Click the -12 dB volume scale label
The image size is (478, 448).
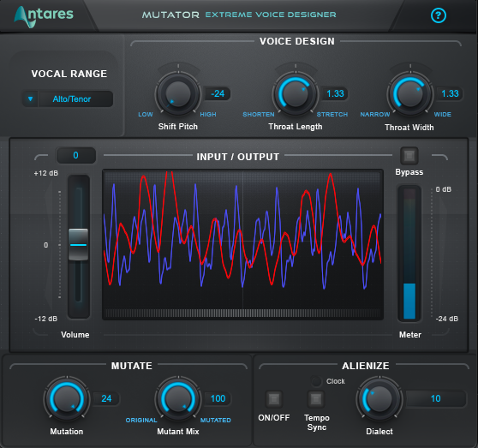(46, 319)
